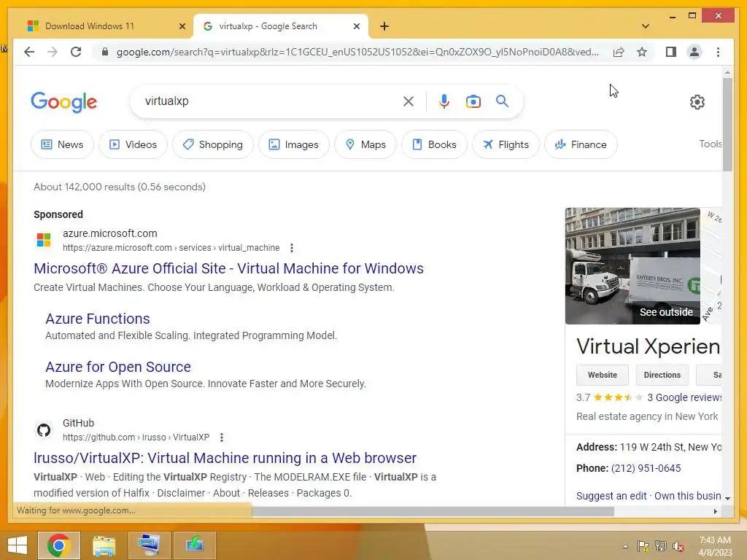The image size is (747, 560).
Task: Switch to Download Windows 11 tab
Action: tap(107, 26)
